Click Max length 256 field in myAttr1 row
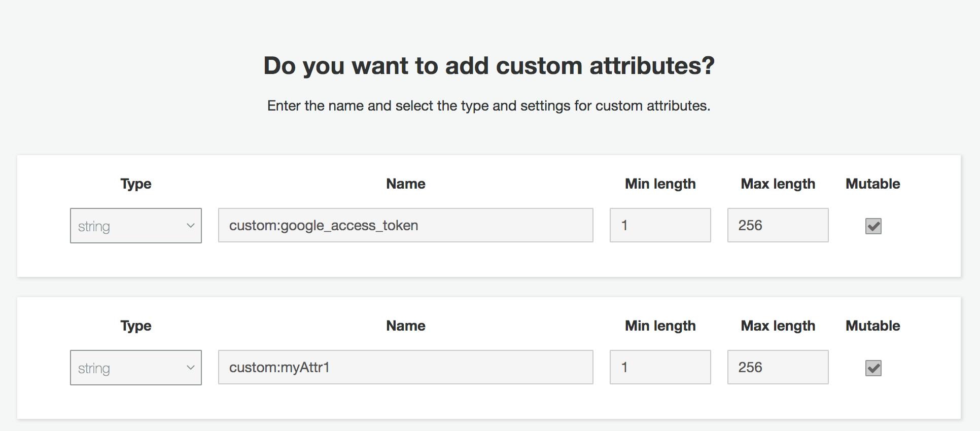This screenshot has width=980, height=431. click(778, 367)
